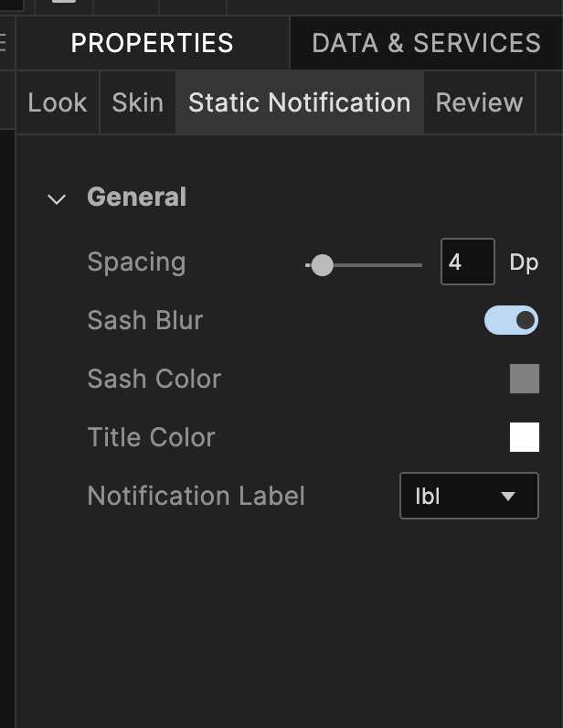Open the Notification Label dropdown

coord(469,497)
